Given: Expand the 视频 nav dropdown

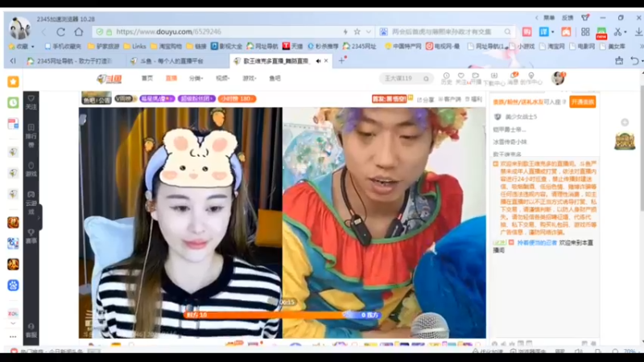Looking at the screenshot, I should 223,78.
